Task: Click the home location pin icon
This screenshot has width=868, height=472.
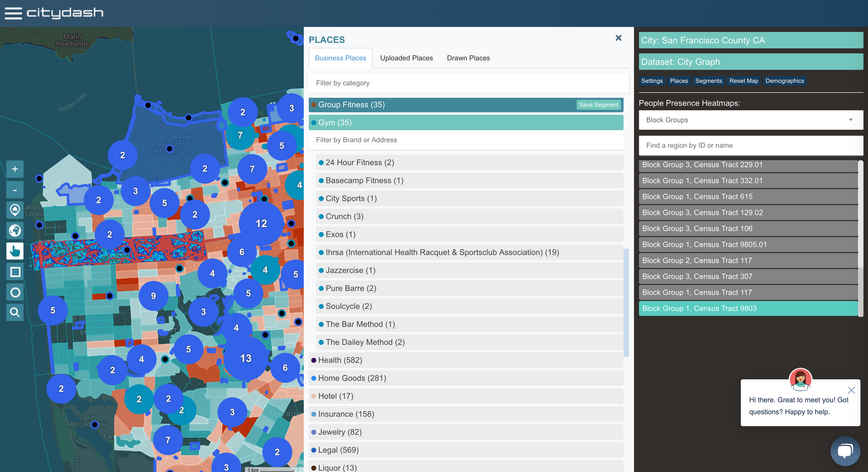Action: click(15, 210)
